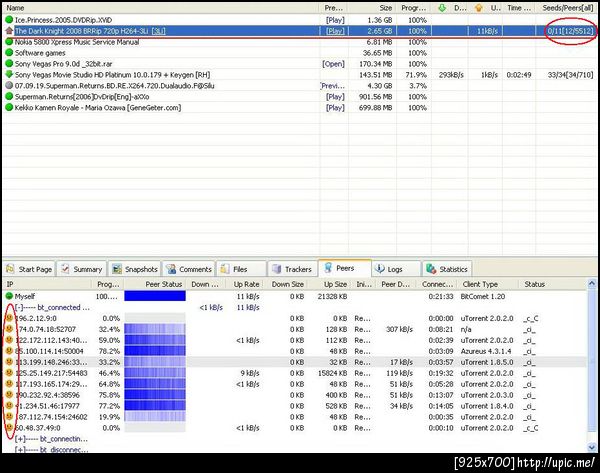Sort peers by IP column header
Image resolution: width=600 pixels, height=473 pixels.
(47, 284)
